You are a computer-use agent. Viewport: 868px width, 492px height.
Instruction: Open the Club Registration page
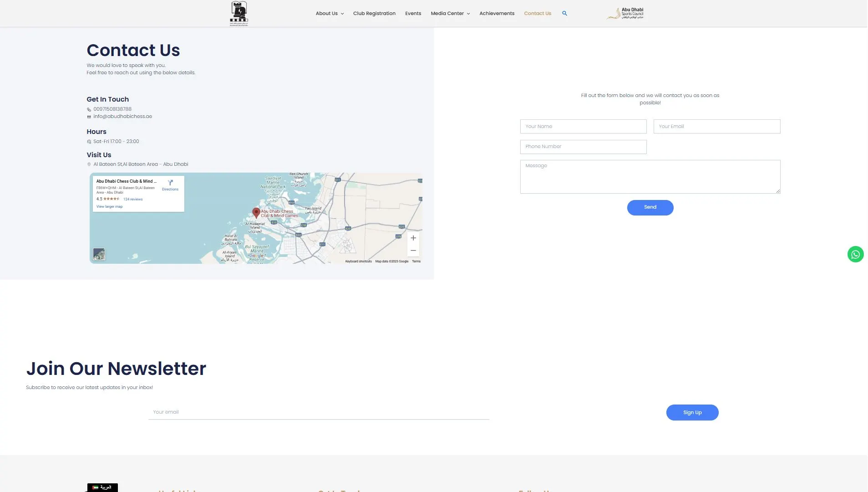374,13
